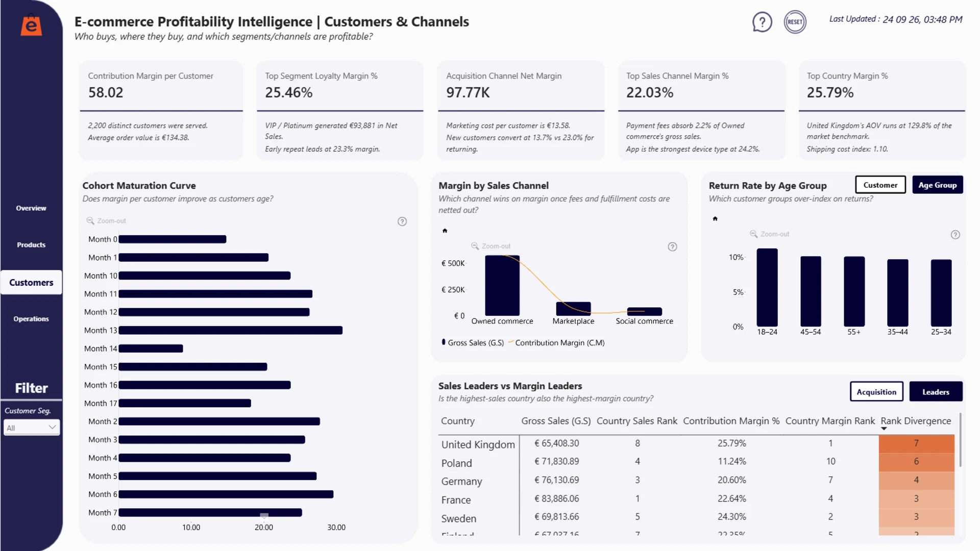Toggle Contribution Margin (C.M) legend line
Viewport: 980px width, 551px height.
point(511,342)
